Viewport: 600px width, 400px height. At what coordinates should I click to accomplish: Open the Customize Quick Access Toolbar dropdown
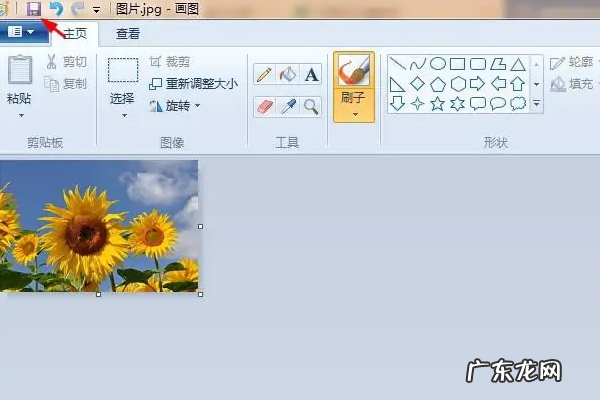(95, 10)
